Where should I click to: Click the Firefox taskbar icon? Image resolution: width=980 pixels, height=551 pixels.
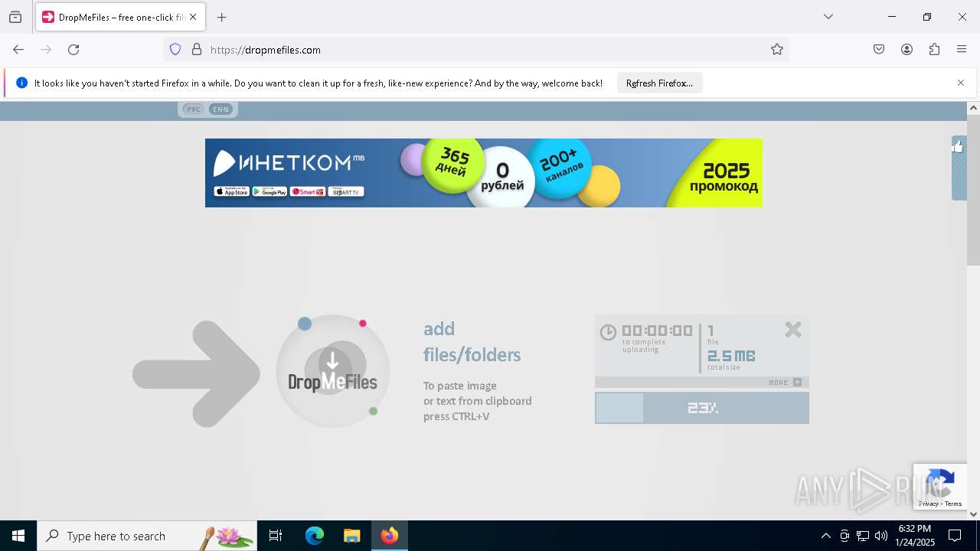(390, 536)
